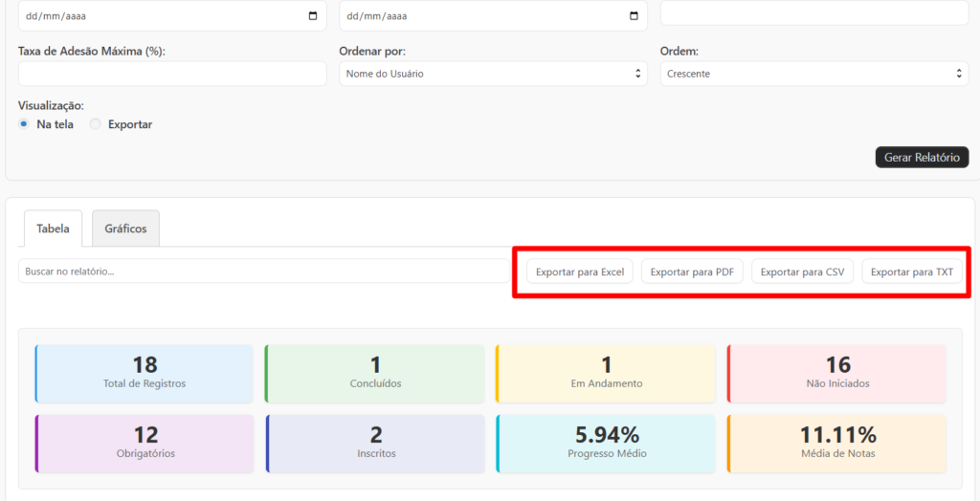Viewport: 980px width, 501px height.
Task: Choose Exportar para TXT
Action: pyautogui.click(x=911, y=272)
